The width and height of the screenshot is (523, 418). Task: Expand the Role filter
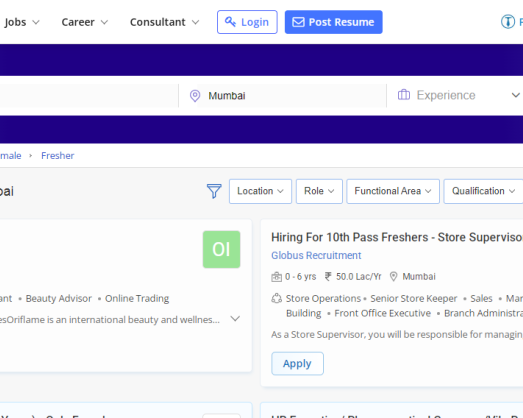click(319, 191)
